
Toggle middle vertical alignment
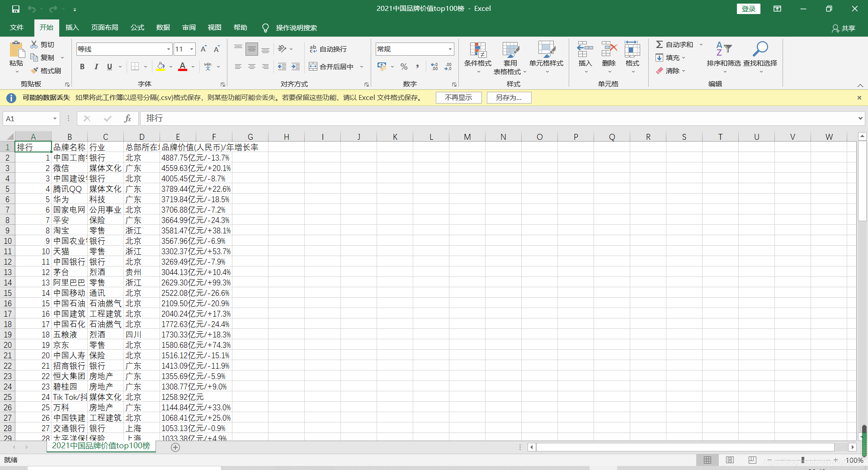point(252,49)
